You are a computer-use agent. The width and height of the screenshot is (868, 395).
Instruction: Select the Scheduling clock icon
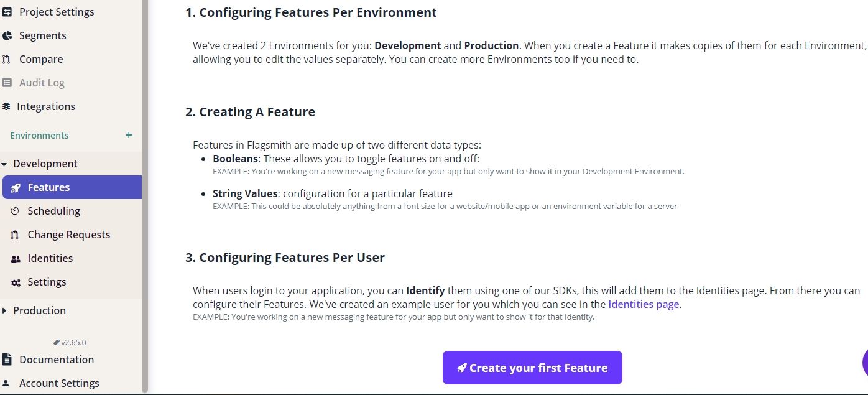(15, 211)
